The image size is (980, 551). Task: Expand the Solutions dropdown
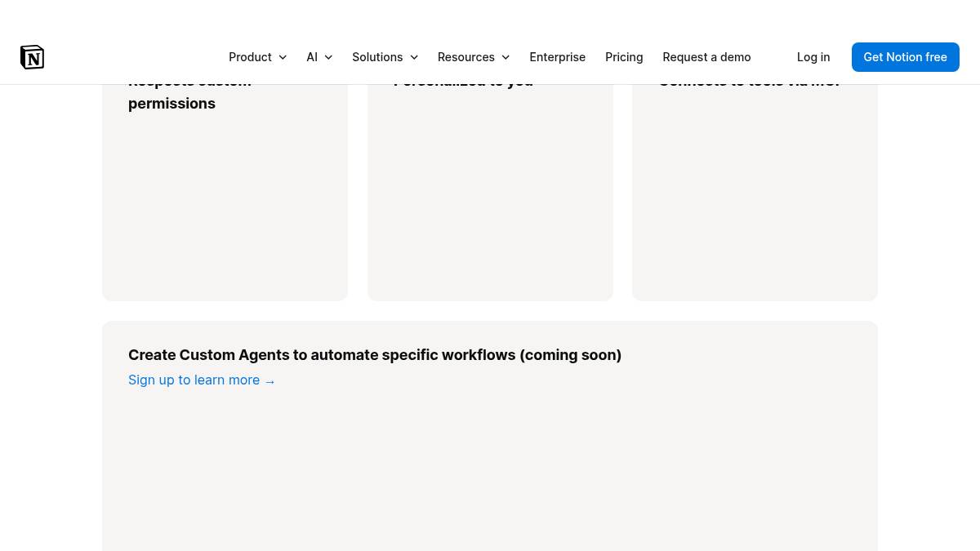[x=377, y=57]
